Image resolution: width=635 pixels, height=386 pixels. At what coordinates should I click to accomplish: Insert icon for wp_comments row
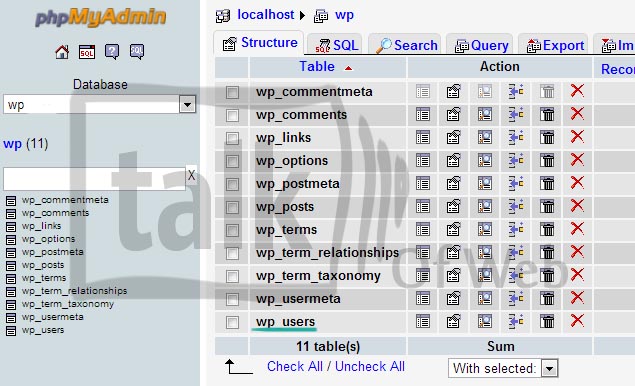point(516,115)
